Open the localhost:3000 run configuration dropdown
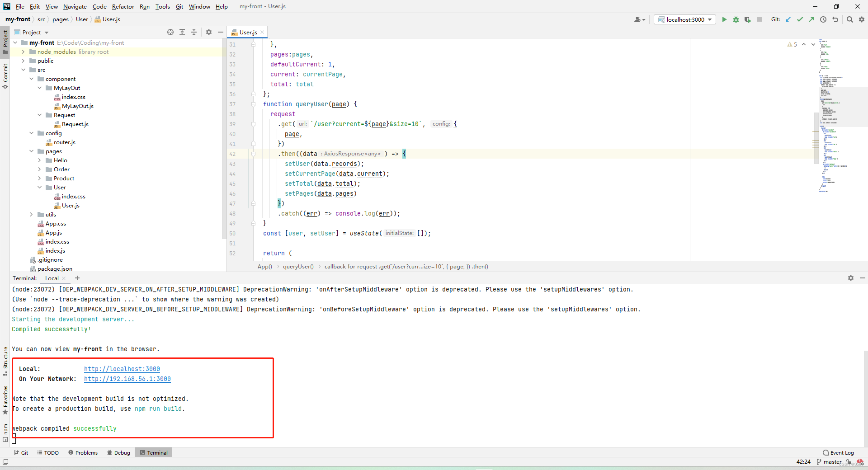The height and width of the screenshot is (470, 868). 685,19
